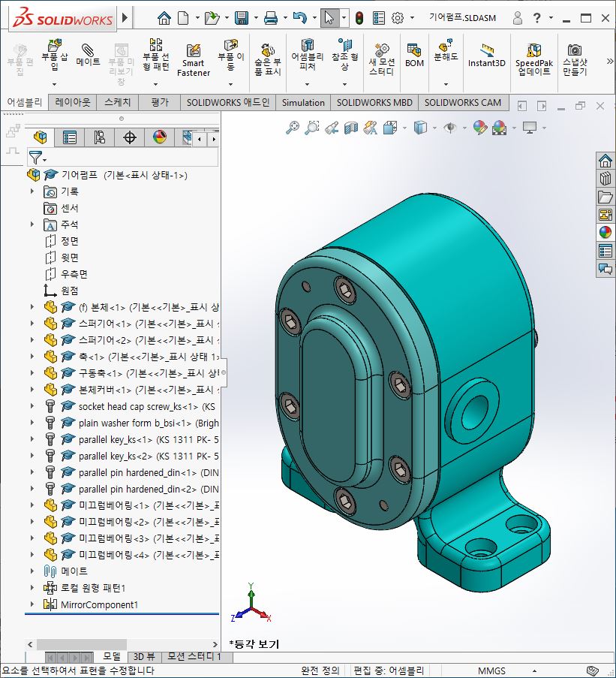The height and width of the screenshot is (678, 616).
Task: Undo the last action
Action: click(x=300, y=18)
